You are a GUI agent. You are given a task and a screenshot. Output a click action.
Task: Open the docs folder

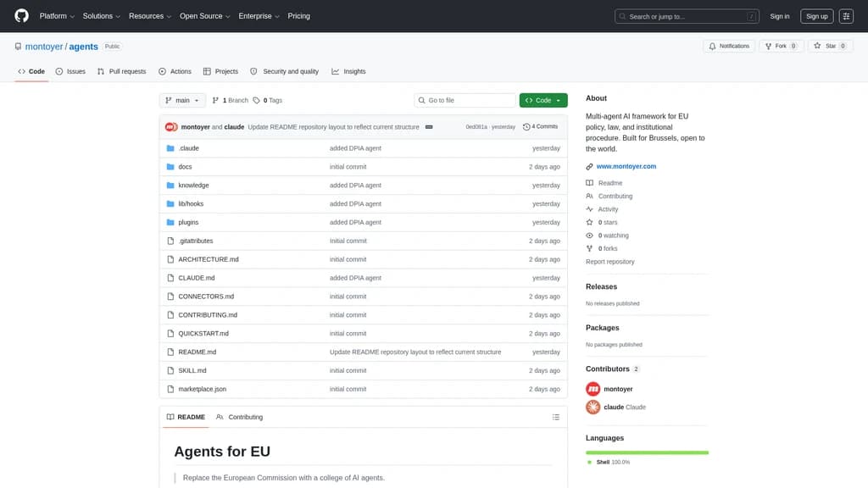(x=185, y=167)
